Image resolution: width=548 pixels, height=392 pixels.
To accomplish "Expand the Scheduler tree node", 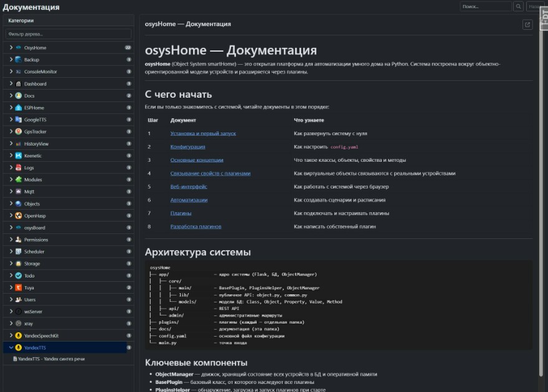I will [x=11, y=251].
